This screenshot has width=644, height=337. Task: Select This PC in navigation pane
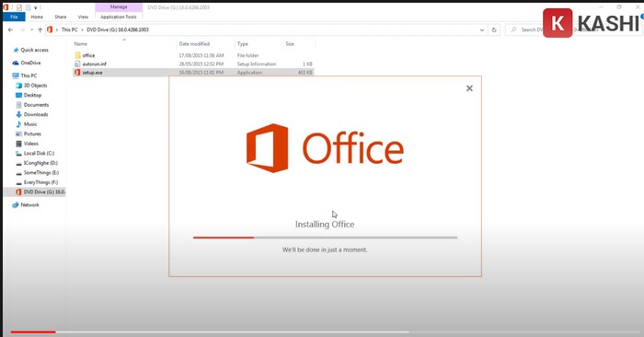pos(29,76)
